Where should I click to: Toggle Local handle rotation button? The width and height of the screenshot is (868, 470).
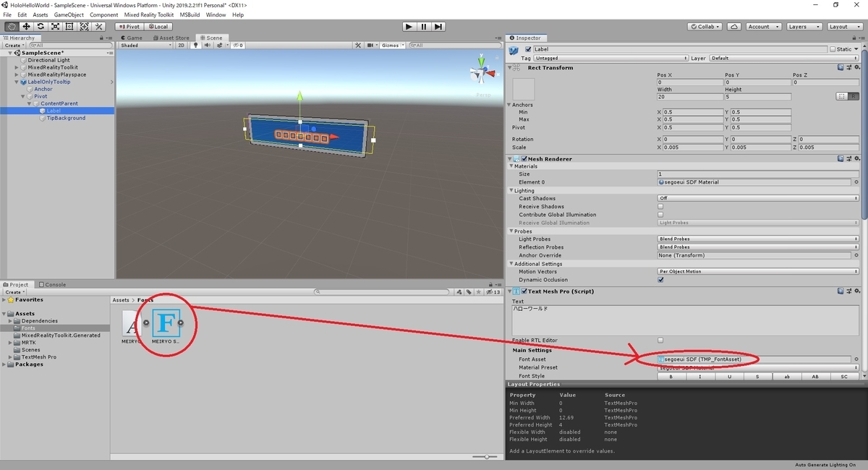(158, 27)
